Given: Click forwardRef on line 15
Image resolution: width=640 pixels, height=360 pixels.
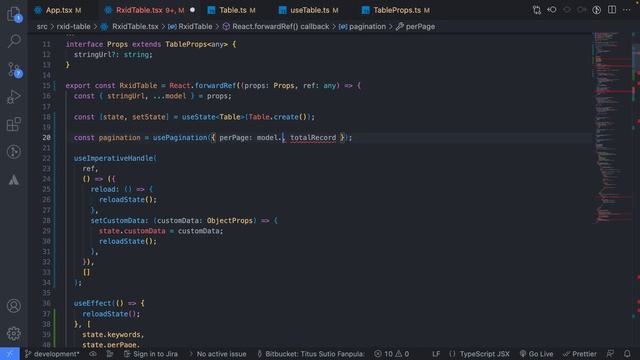Looking at the screenshot, I should 215,86.
